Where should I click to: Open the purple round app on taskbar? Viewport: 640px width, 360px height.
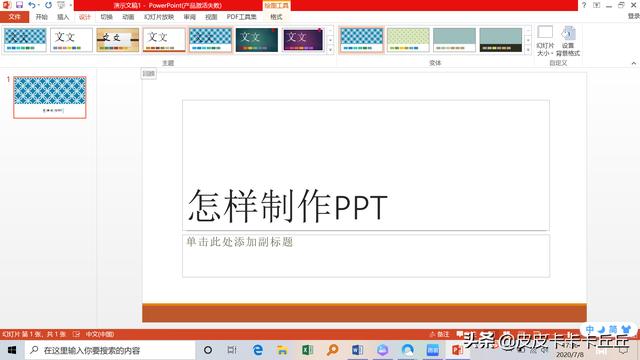click(382, 350)
